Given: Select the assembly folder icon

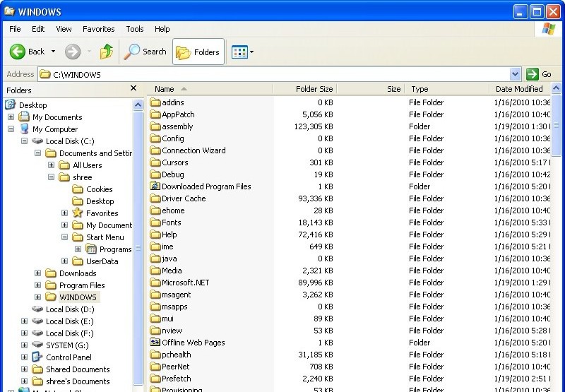Looking at the screenshot, I should coord(155,126).
